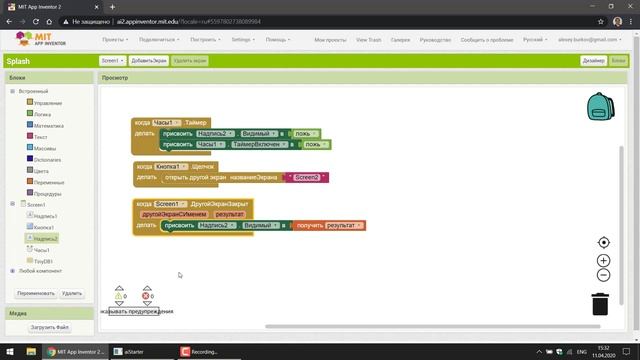Open the Help menu

pos(278,40)
